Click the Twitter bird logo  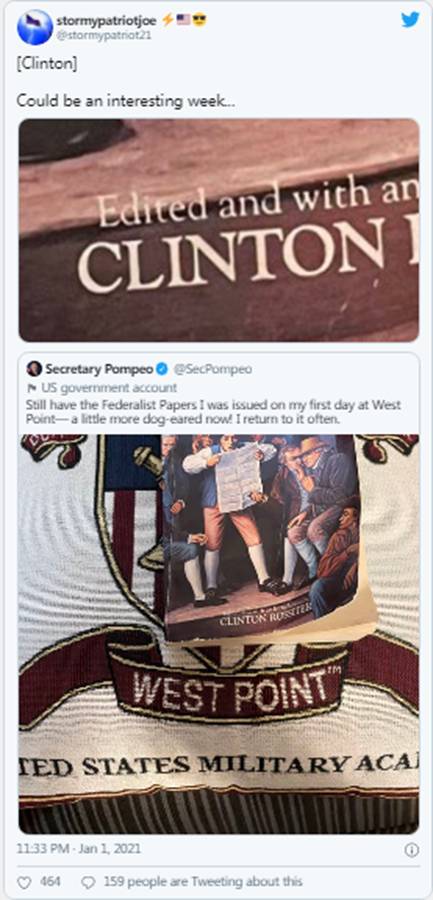[x=410, y=20]
